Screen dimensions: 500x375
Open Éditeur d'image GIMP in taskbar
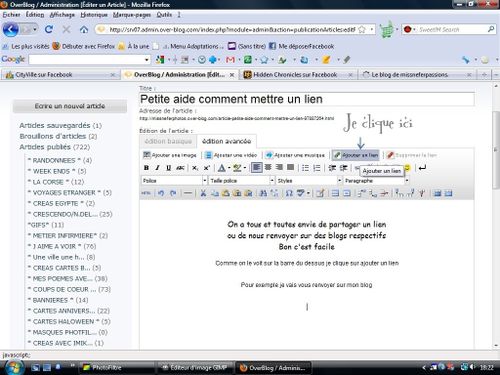[x=196, y=367]
